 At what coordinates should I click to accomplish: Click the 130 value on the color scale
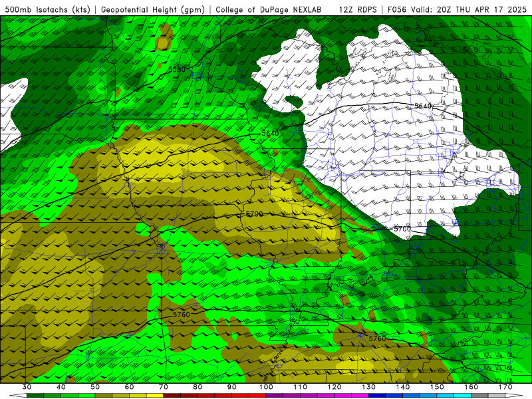pyautogui.click(x=369, y=387)
